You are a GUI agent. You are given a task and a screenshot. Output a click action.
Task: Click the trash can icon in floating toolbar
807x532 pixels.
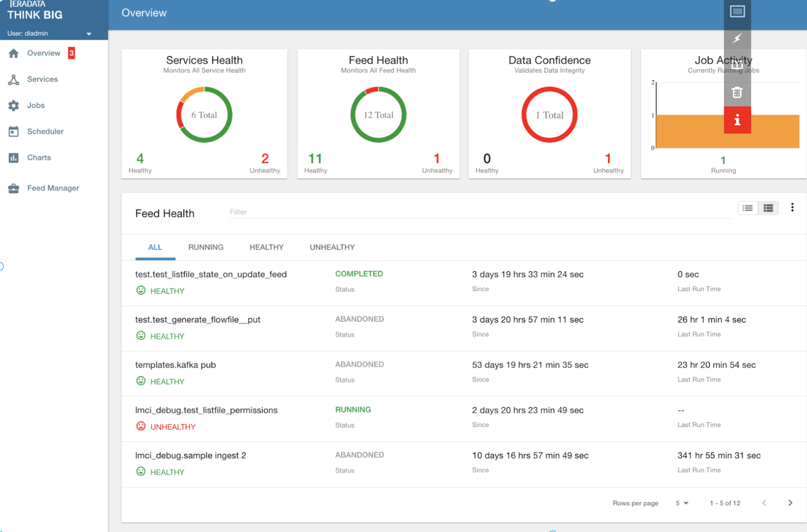[x=737, y=93]
